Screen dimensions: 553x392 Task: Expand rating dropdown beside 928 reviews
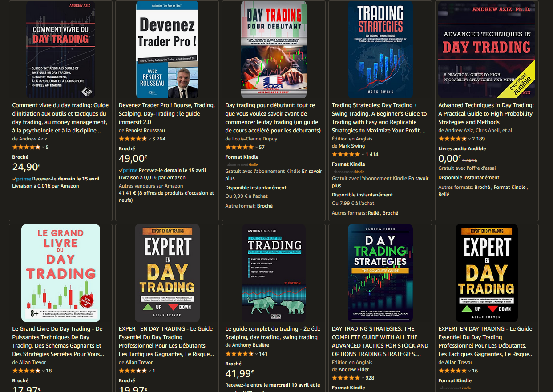coord(363,378)
